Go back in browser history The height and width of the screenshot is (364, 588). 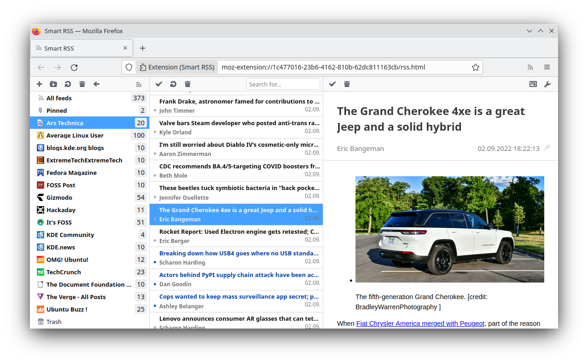coord(41,67)
